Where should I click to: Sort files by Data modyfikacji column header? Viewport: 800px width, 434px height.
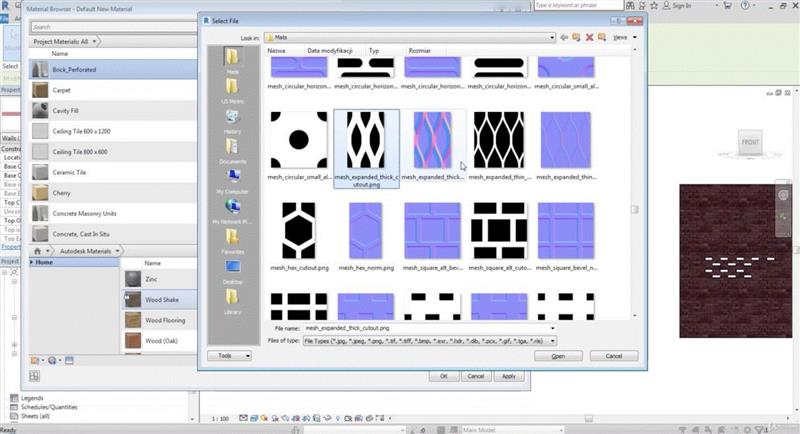(x=330, y=51)
